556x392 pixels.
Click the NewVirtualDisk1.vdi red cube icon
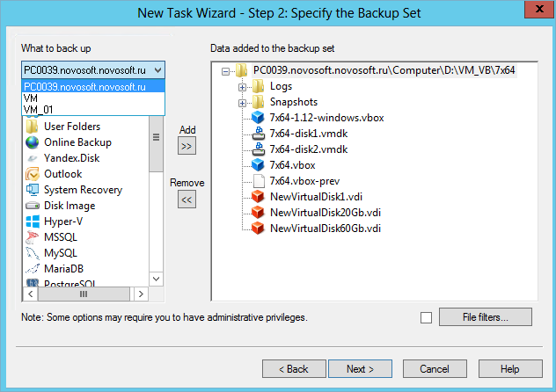[x=258, y=197]
